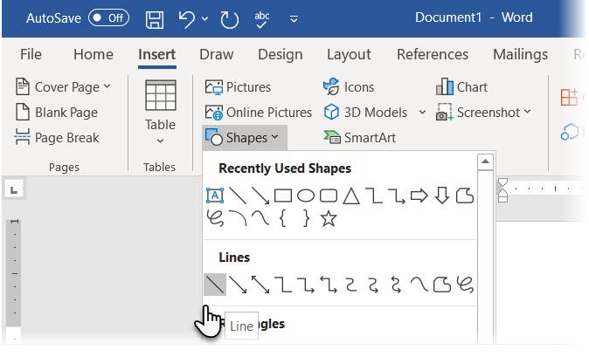Screen dimensions: 589x364
Task: Select the Line shape under Lines
Action: [x=215, y=284]
